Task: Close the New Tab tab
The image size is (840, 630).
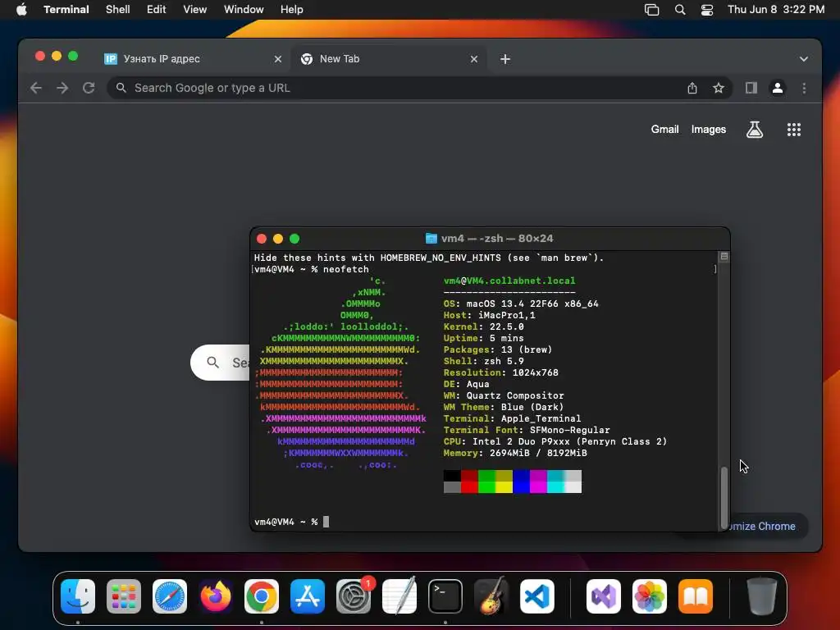Action: click(473, 59)
